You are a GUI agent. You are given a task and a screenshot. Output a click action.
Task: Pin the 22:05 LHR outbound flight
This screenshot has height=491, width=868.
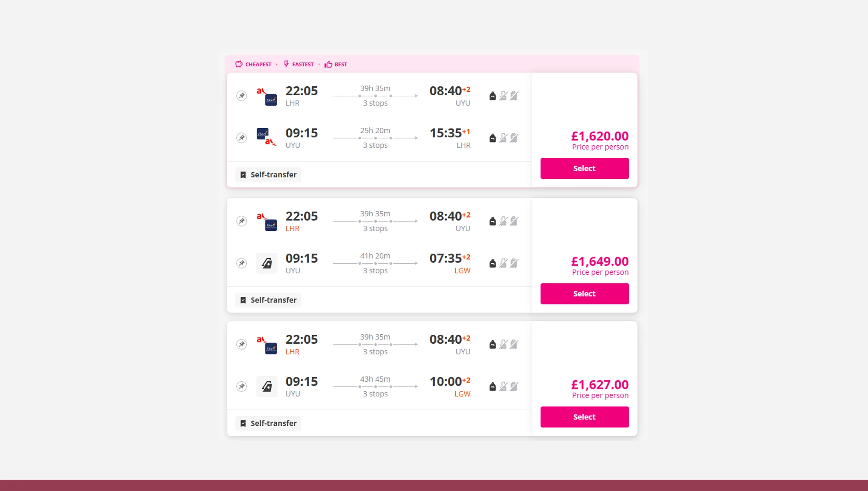click(242, 96)
